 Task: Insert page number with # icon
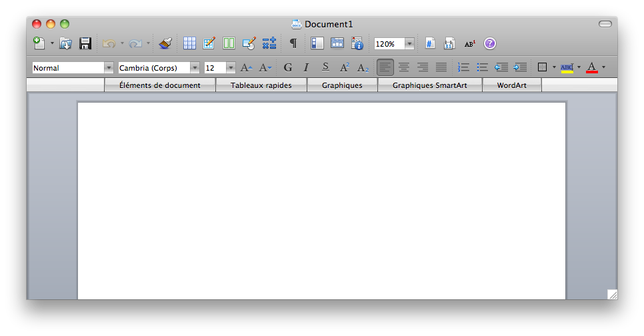[x=430, y=43]
